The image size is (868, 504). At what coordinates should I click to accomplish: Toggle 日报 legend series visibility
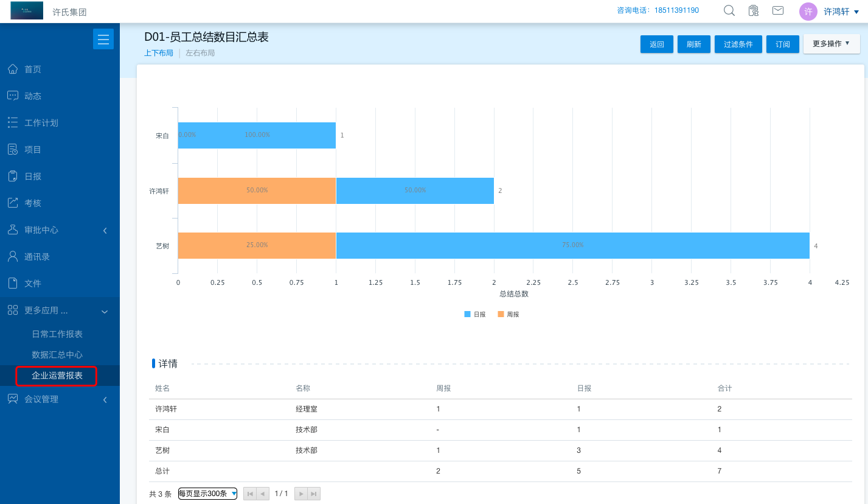click(475, 314)
